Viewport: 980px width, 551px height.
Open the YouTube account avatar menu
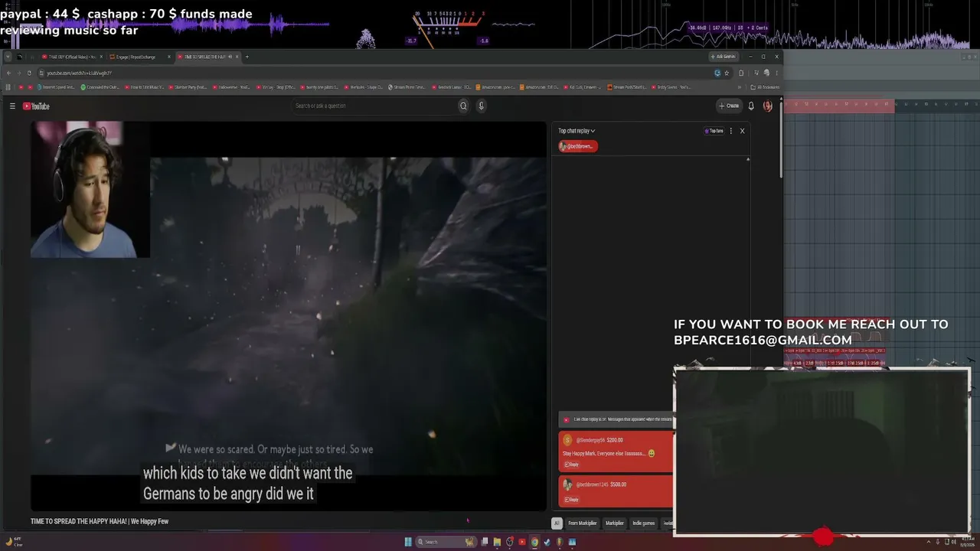(x=768, y=106)
